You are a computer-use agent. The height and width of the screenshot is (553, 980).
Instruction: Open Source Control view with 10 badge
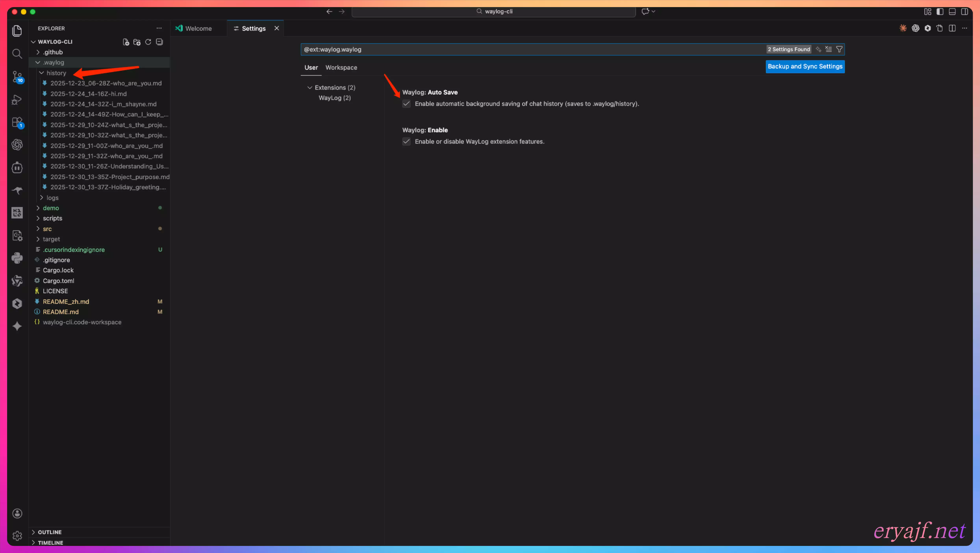(17, 76)
